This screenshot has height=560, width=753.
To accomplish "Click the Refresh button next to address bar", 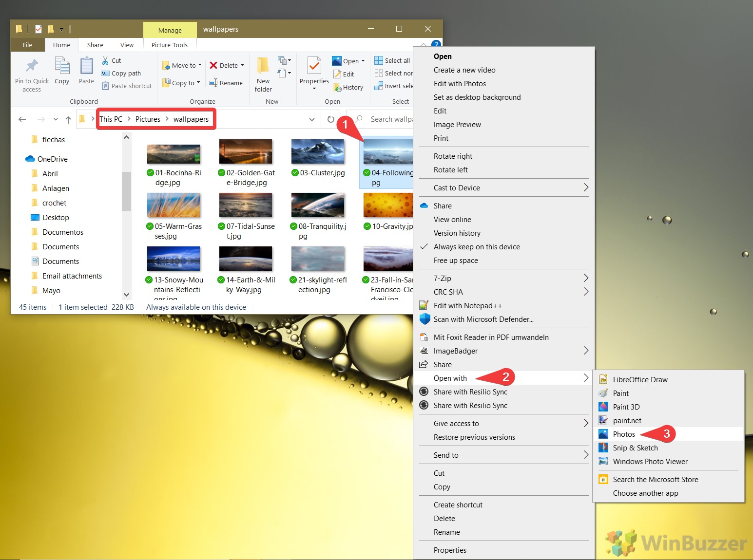I will (330, 119).
